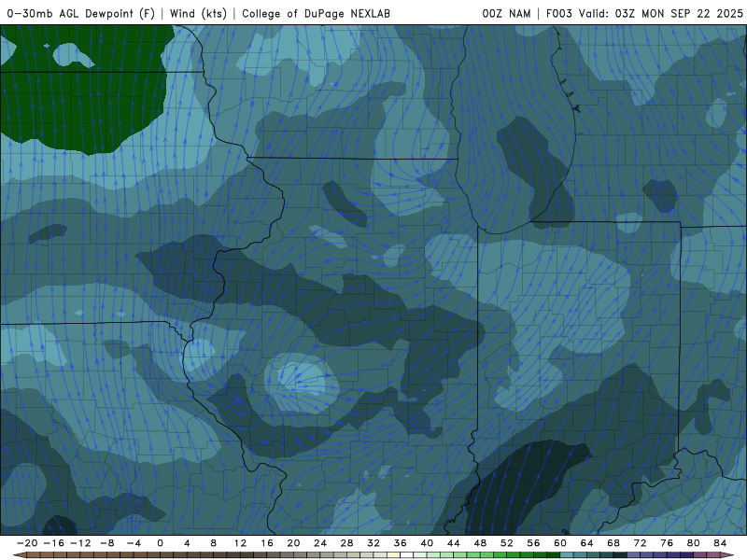Click the "Wind (kts)" header label

[198, 13]
